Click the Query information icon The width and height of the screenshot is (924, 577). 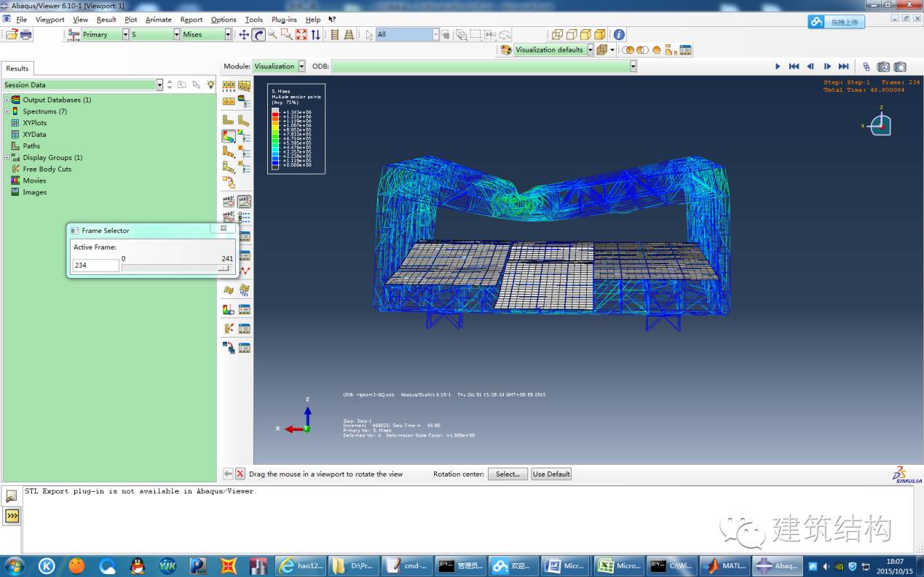pos(619,34)
